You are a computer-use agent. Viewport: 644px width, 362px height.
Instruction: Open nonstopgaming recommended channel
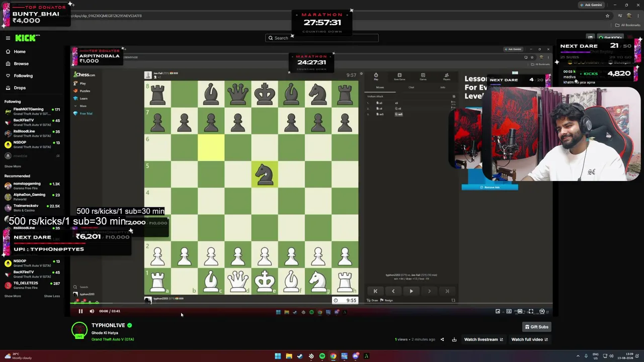pos(32,186)
